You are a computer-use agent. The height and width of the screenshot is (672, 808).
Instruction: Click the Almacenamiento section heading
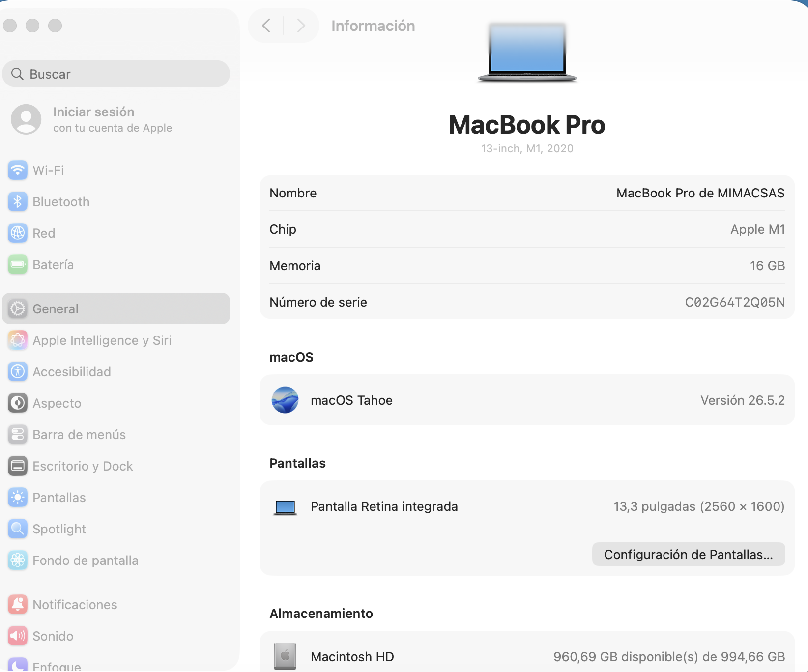pos(321,614)
